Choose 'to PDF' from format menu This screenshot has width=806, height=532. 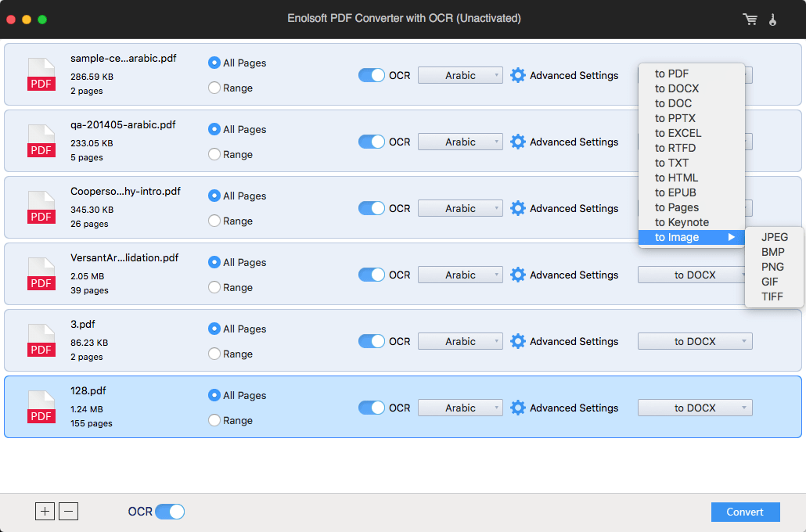click(x=692, y=74)
